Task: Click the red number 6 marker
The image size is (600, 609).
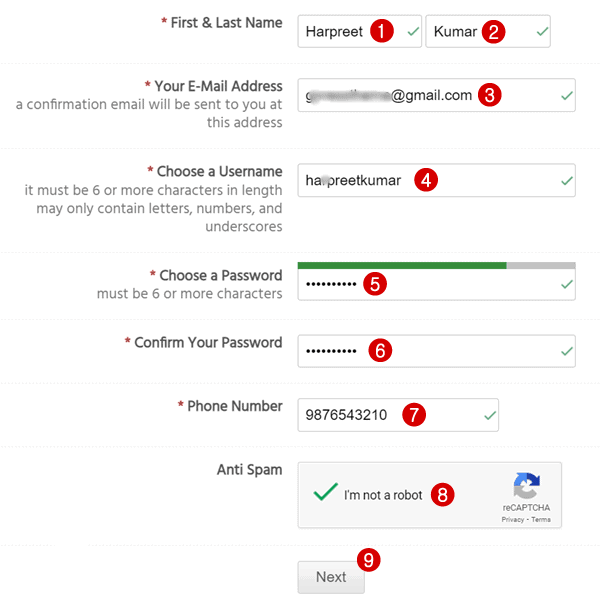Action: click(380, 351)
